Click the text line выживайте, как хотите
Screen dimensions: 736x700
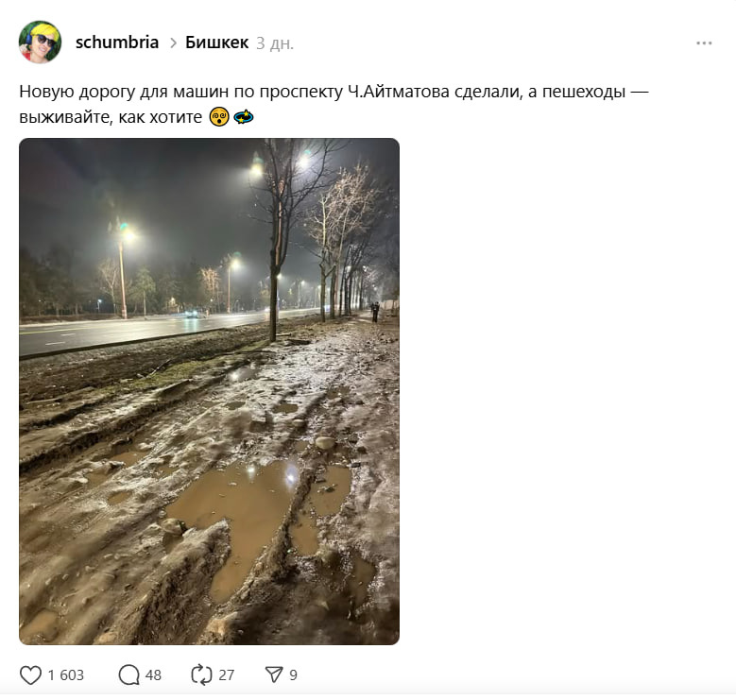[x=111, y=117]
